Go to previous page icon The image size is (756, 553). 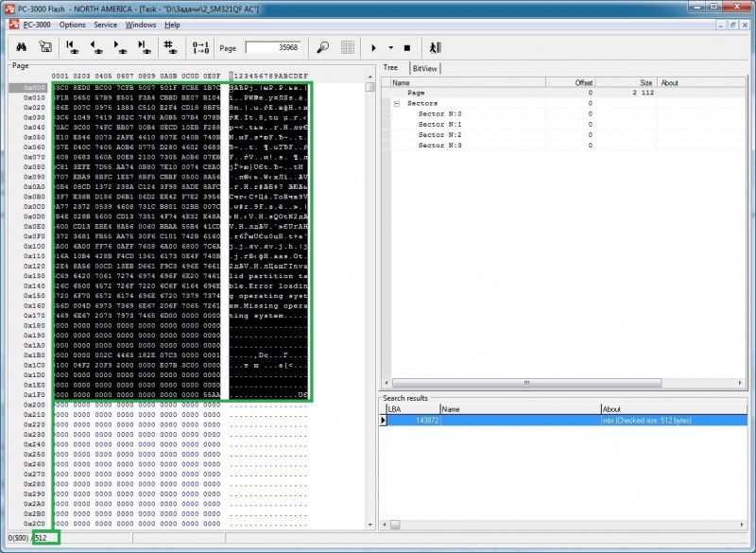coord(96,47)
